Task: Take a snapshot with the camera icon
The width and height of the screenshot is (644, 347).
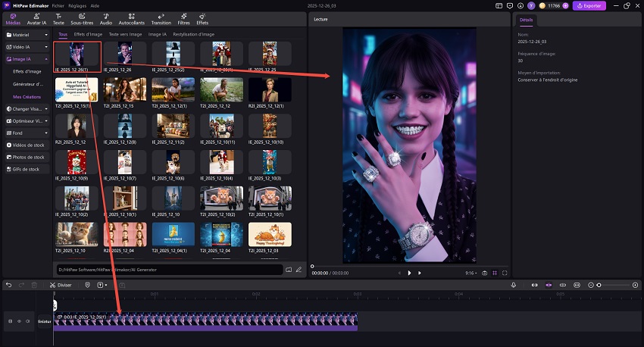Action: pos(484,273)
